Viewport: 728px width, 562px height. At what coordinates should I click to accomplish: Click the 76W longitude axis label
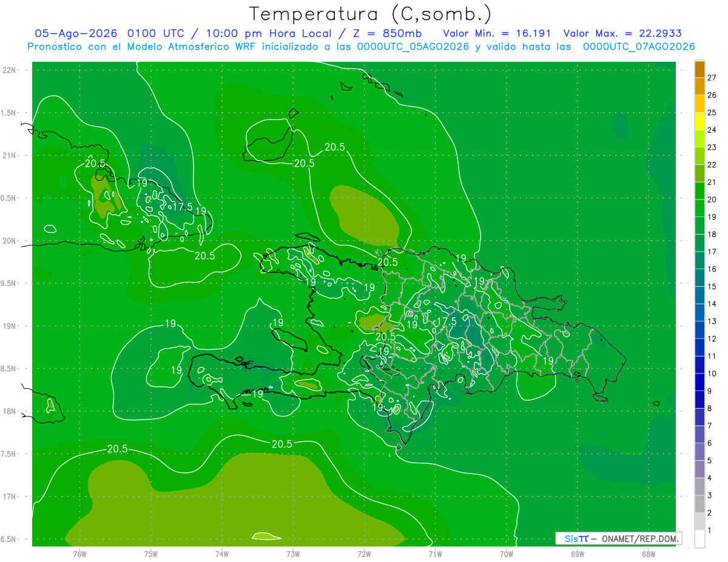pyautogui.click(x=79, y=554)
